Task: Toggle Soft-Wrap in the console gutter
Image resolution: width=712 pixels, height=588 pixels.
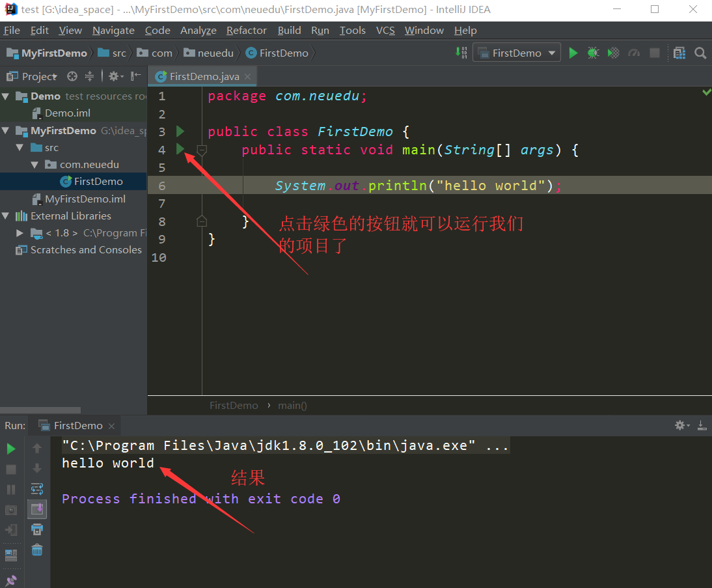Action: [x=36, y=488]
